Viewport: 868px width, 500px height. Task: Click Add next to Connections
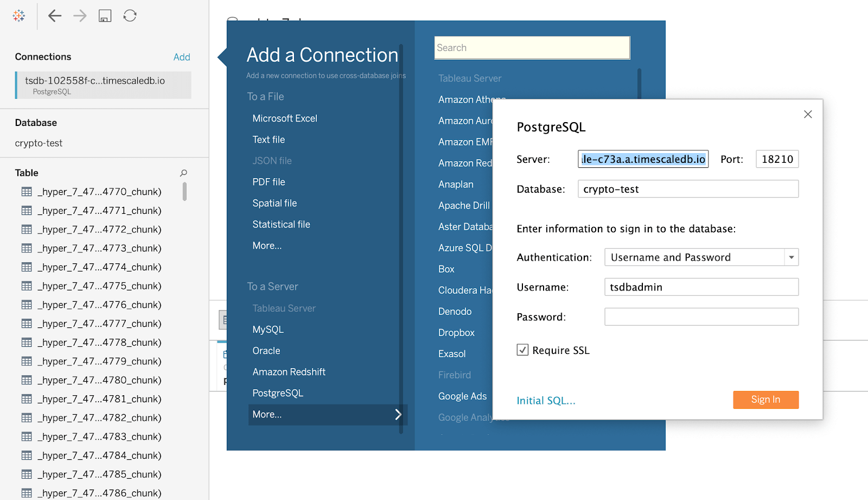pos(181,57)
